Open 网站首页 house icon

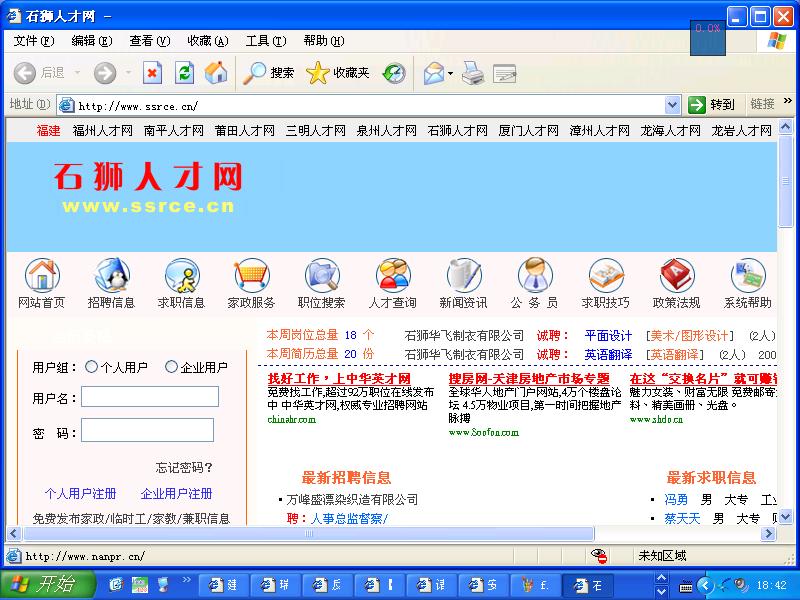click(x=42, y=276)
